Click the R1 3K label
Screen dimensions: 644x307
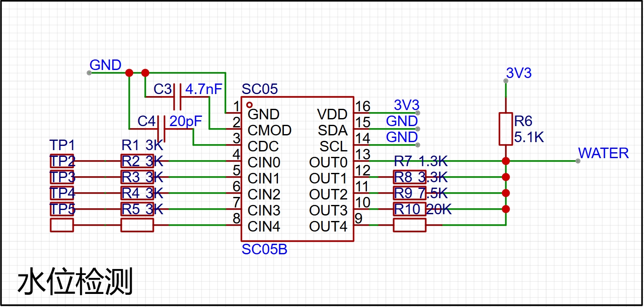tap(143, 145)
